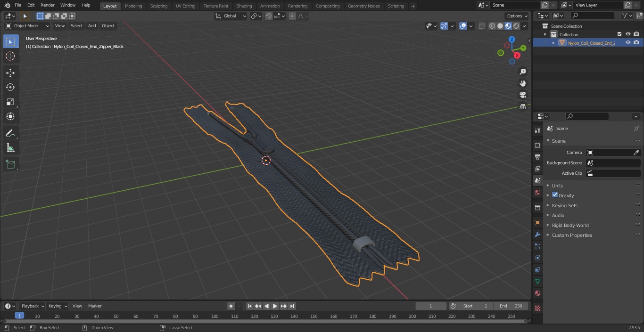Screen dimensions: 644x332
Task: Toggle camera view icon in viewport
Action: click(522, 95)
